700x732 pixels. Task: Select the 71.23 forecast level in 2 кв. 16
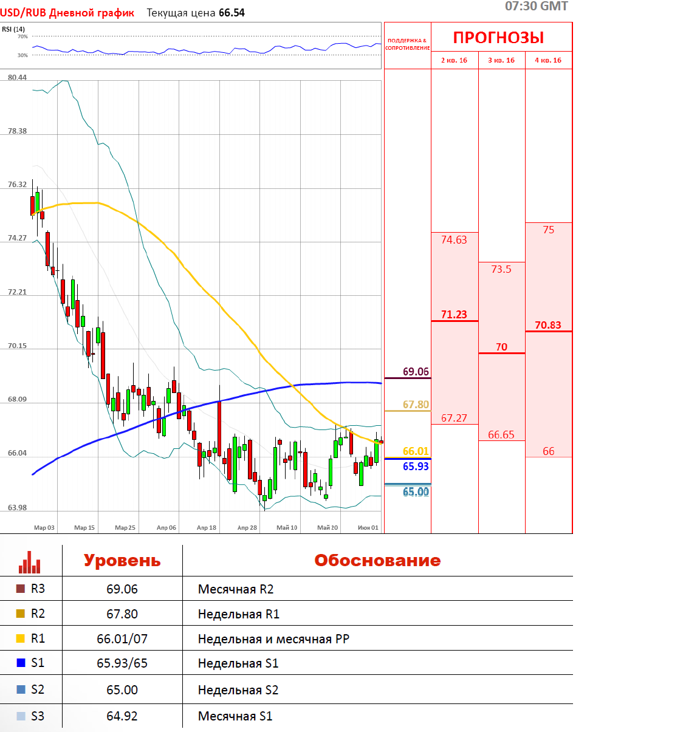tap(454, 314)
